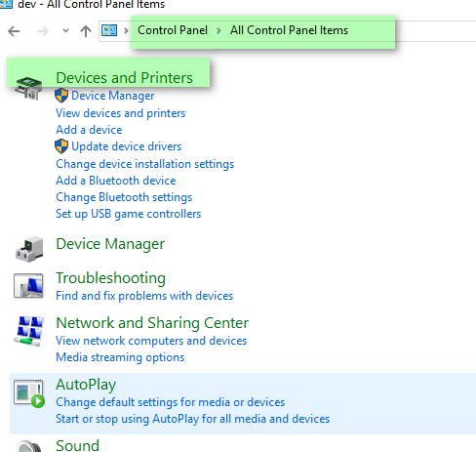
Task: Open Network and Sharing Center heading
Action: (x=152, y=323)
